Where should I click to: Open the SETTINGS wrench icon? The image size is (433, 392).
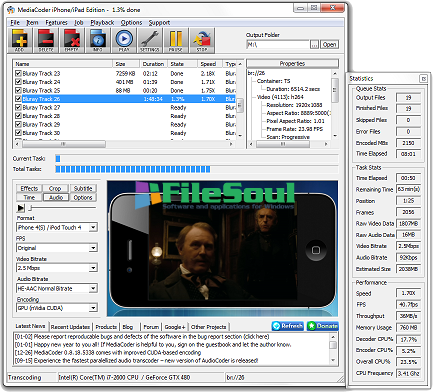tap(150, 40)
